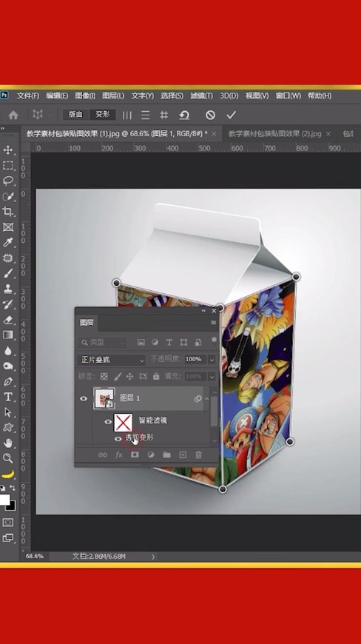Image resolution: width=361 pixels, height=644 pixels.
Task: Select the Eyedropper tool
Action: pos(8,242)
